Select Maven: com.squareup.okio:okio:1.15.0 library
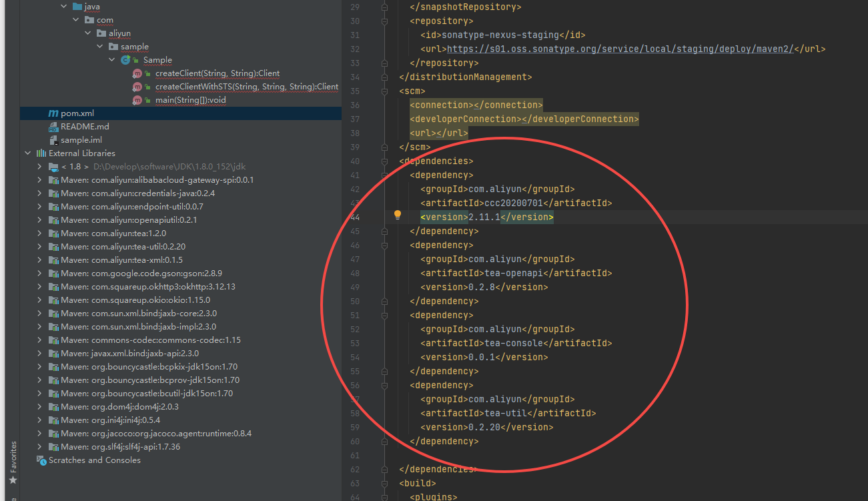The image size is (868, 501). pos(135,300)
